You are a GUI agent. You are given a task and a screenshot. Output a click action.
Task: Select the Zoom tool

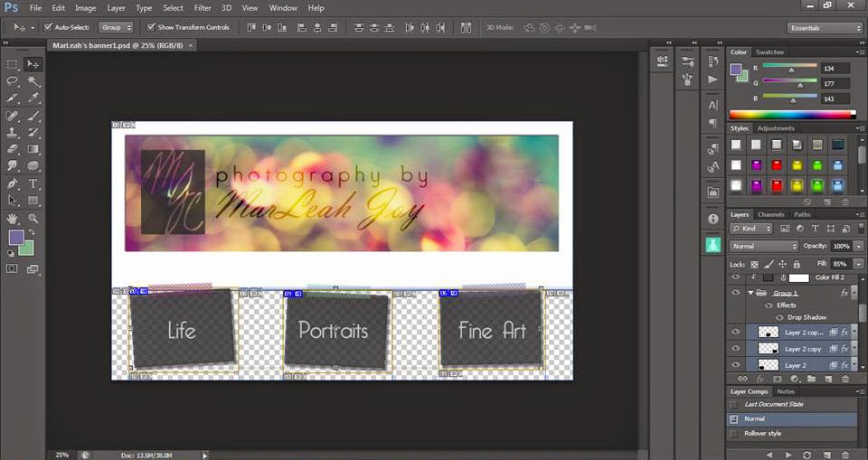click(x=33, y=218)
